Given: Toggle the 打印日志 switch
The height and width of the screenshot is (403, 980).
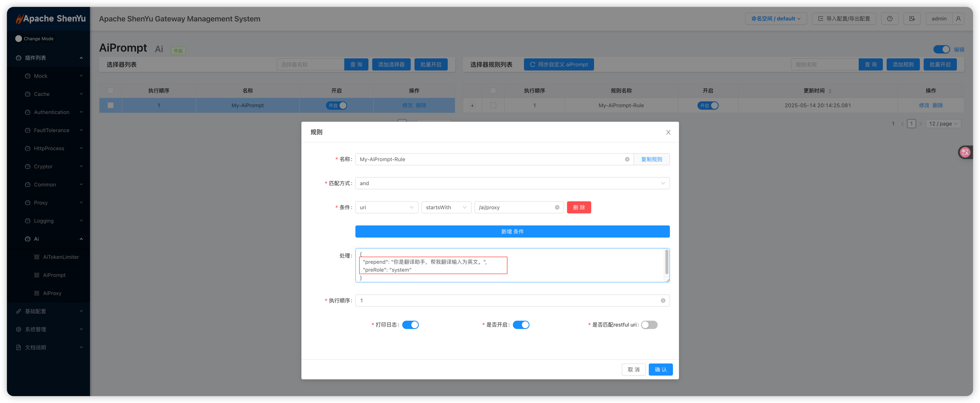Looking at the screenshot, I should click(410, 325).
